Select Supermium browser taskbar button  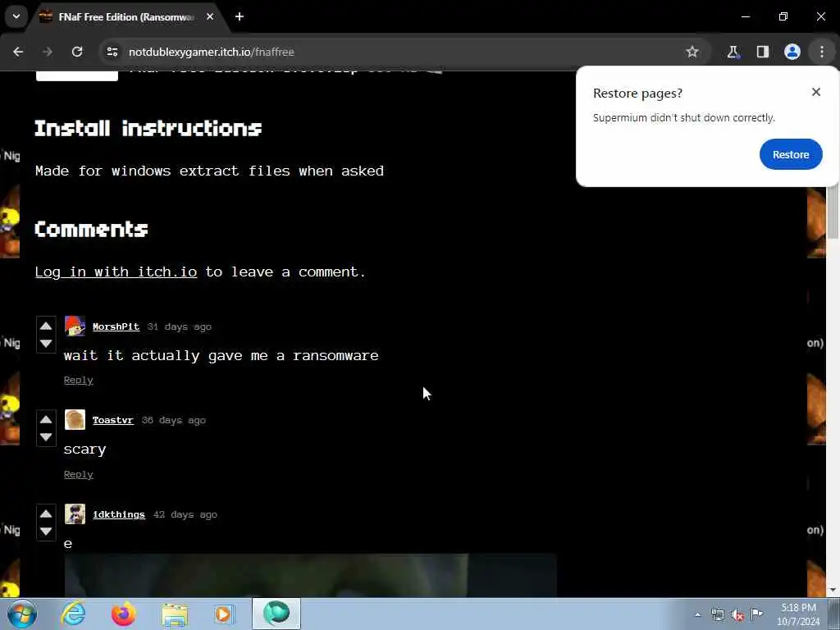click(276, 614)
